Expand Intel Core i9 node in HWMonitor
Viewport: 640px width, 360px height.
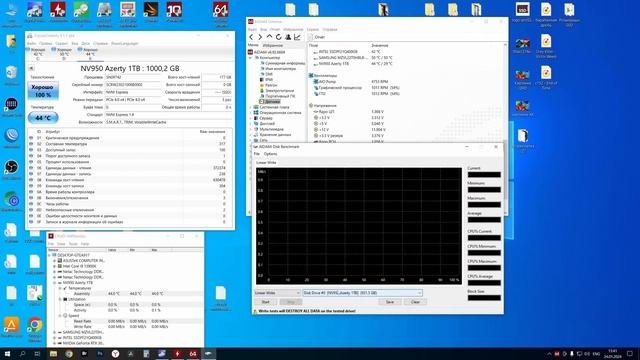click(x=55, y=266)
